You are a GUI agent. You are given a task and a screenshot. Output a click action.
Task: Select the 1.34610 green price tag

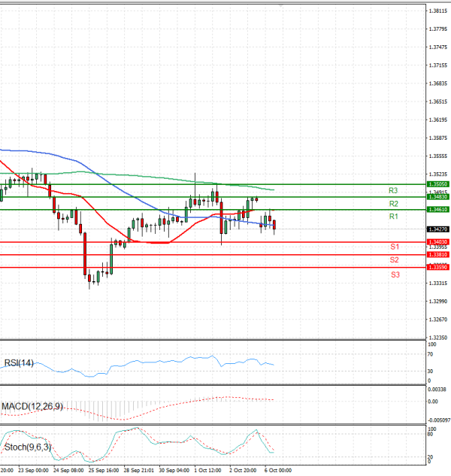[x=437, y=210]
